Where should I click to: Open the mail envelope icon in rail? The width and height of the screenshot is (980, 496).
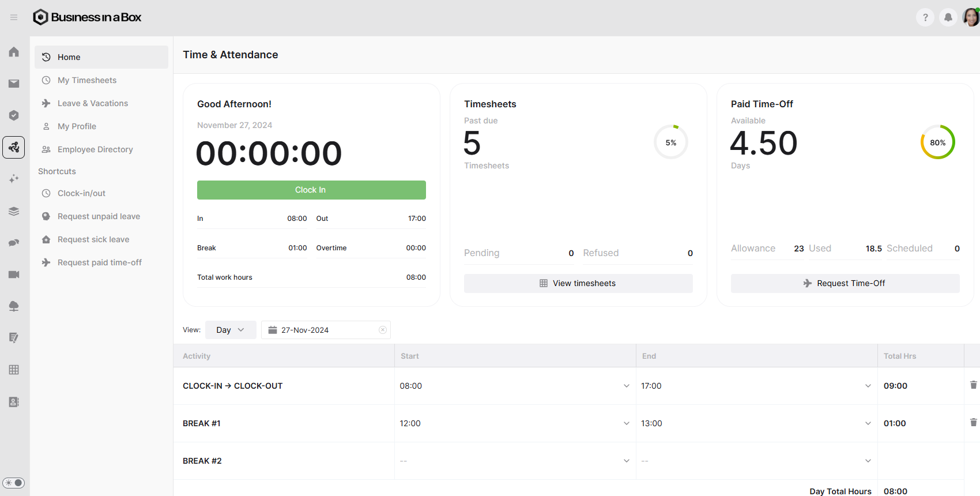(14, 84)
